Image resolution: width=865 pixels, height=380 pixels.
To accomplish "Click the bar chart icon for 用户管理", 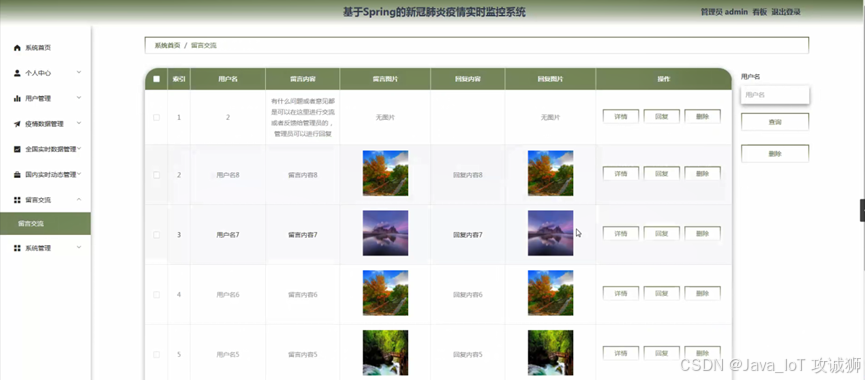I will tap(17, 98).
